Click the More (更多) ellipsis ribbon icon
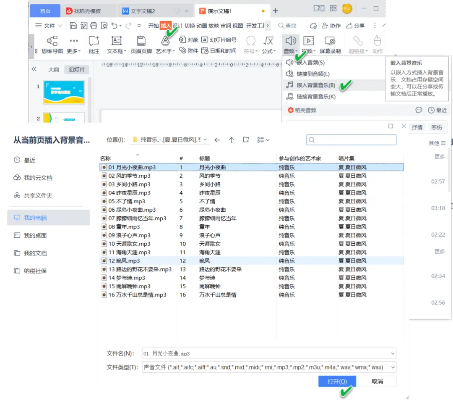The image size is (453, 400). click(74, 41)
